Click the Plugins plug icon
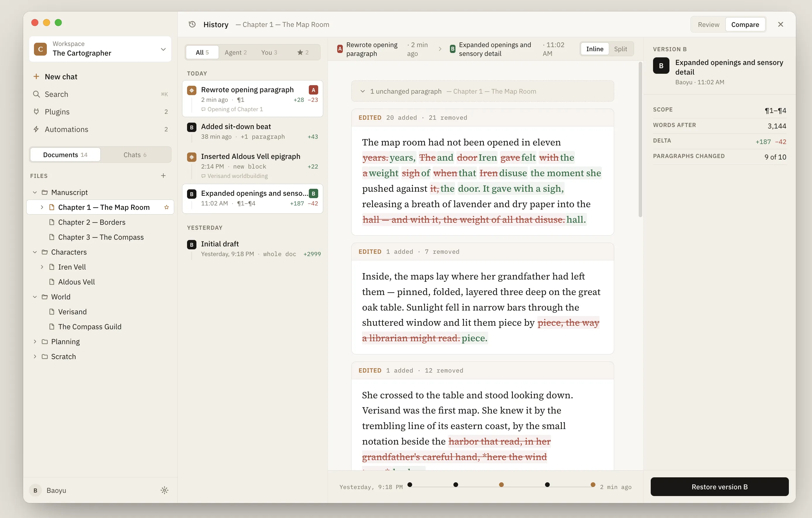Viewport: 812px width, 518px height. click(36, 111)
